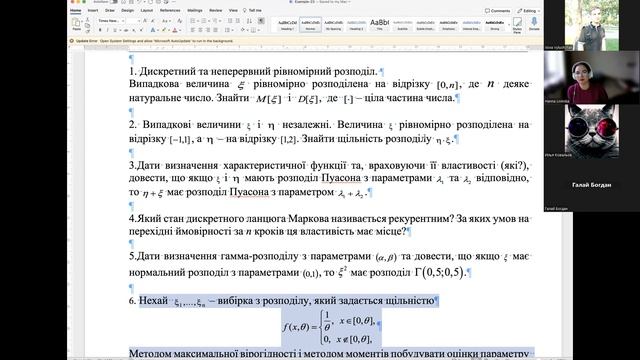
Task: Click the Cut scissors icon
Action: tap(87, 19)
